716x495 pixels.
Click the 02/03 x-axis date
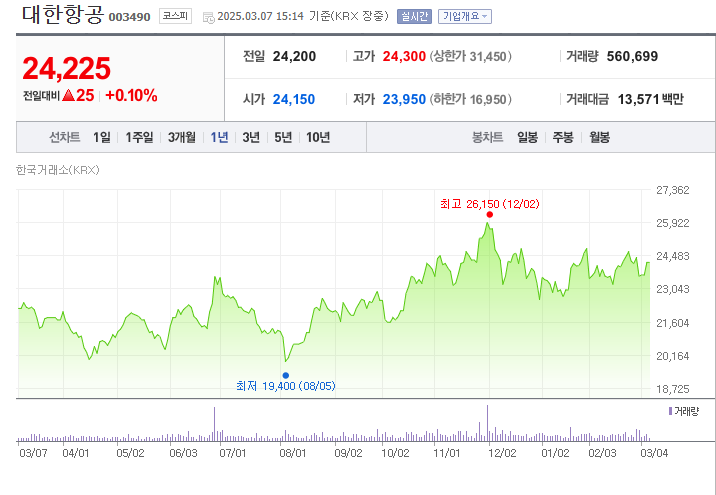[x=602, y=453]
